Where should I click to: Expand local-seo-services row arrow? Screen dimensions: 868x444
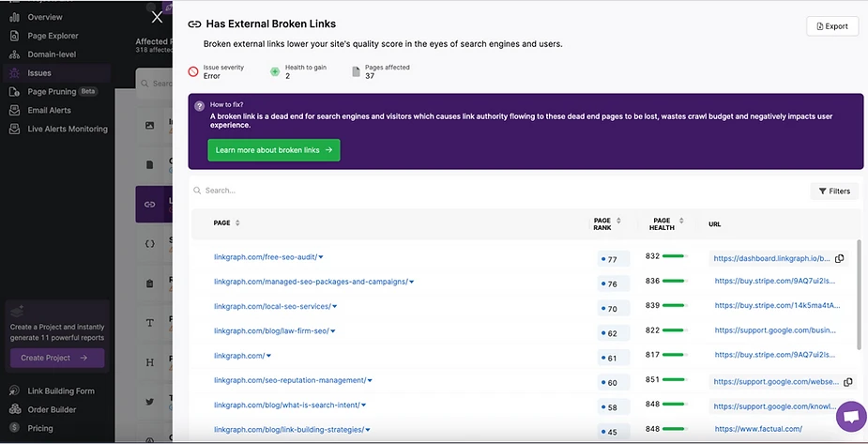pos(335,306)
